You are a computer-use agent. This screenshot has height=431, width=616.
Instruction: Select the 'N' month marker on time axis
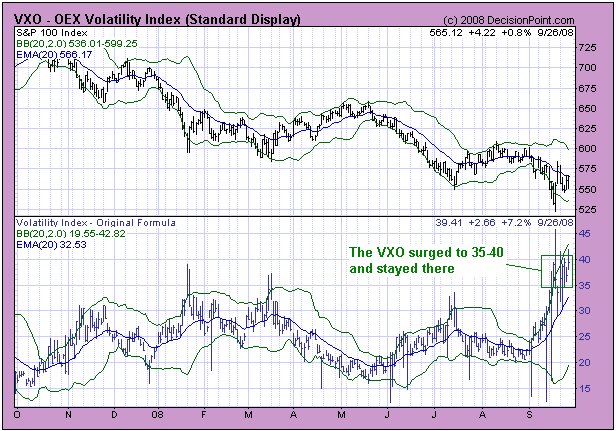[69, 413]
